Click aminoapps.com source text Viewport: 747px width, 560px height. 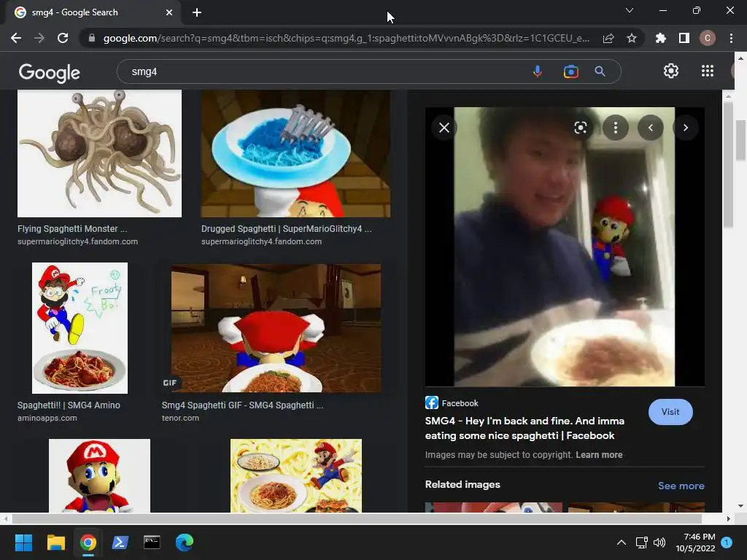[x=47, y=418]
